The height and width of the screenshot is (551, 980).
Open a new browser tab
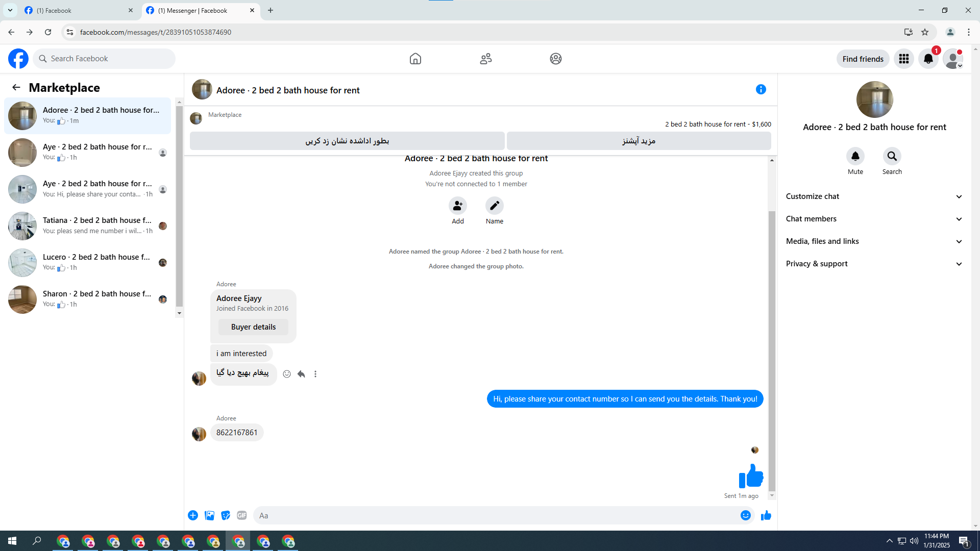(x=271, y=10)
